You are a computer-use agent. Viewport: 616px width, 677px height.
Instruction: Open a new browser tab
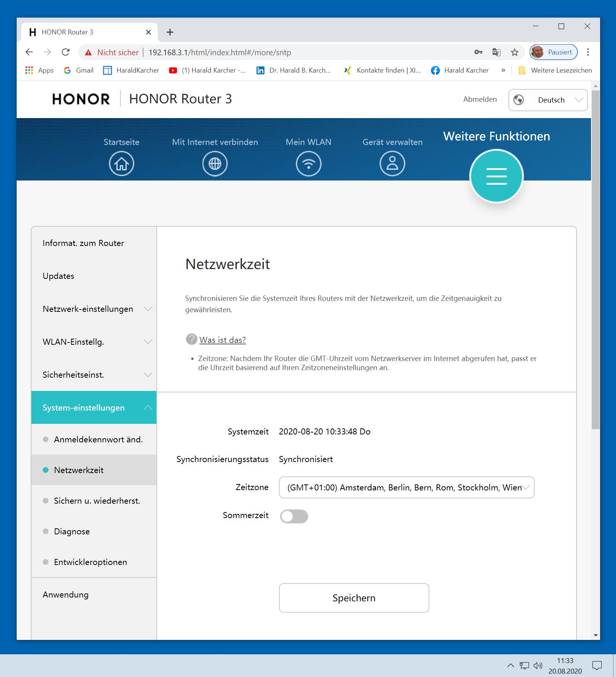[x=170, y=32]
